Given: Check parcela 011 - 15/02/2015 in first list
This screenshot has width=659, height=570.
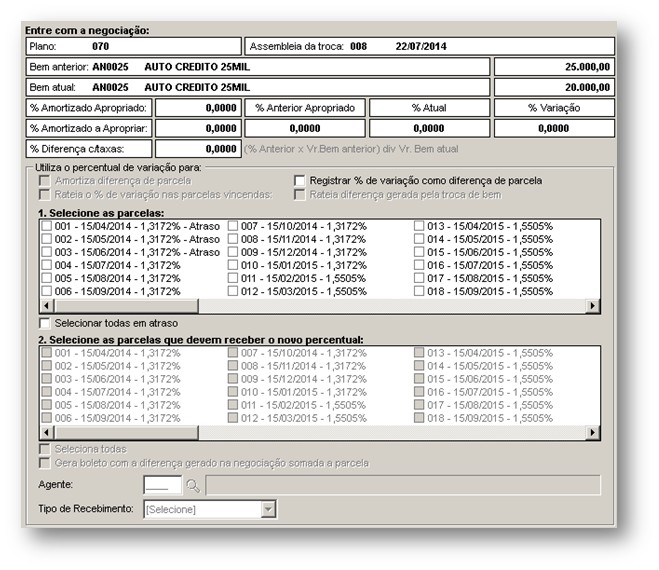Looking at the screenshot, I should (x=233, y=278).
